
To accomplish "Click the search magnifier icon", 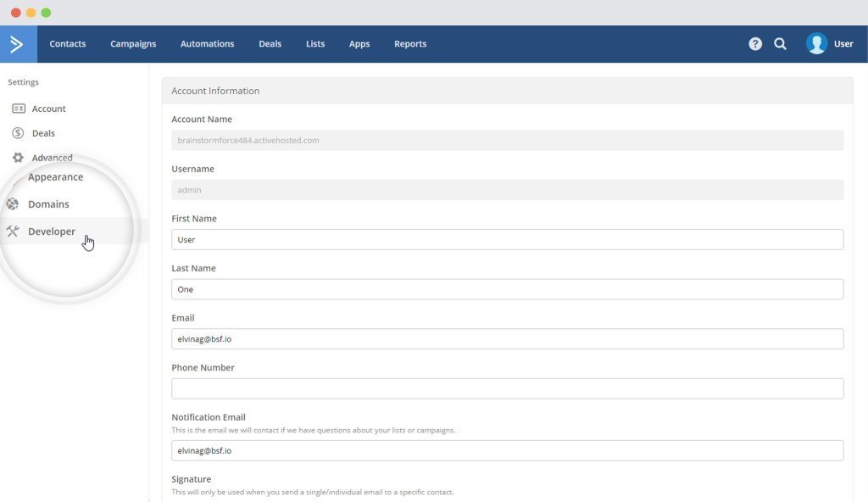I will [780, 43].
